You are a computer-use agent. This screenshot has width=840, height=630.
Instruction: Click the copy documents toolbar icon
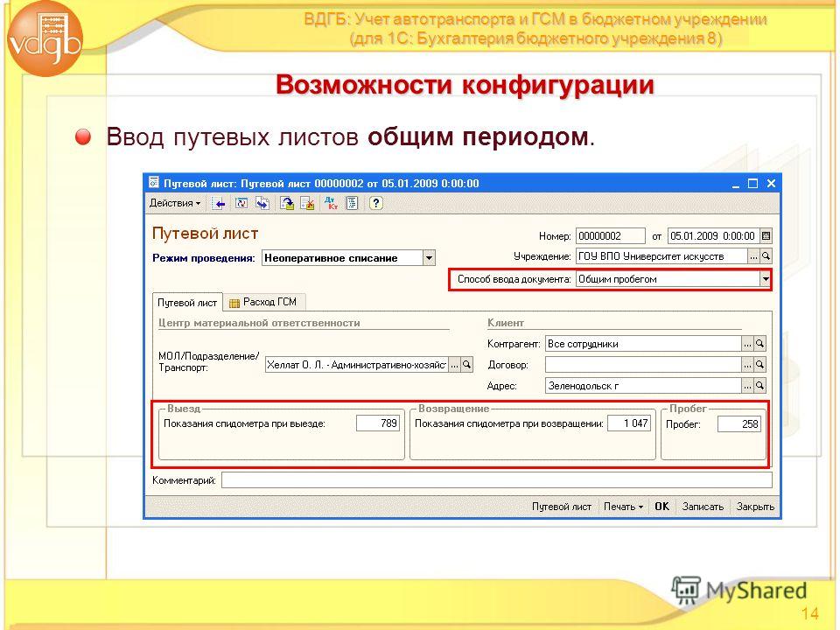pyautogui.click(x=262, y=203)
